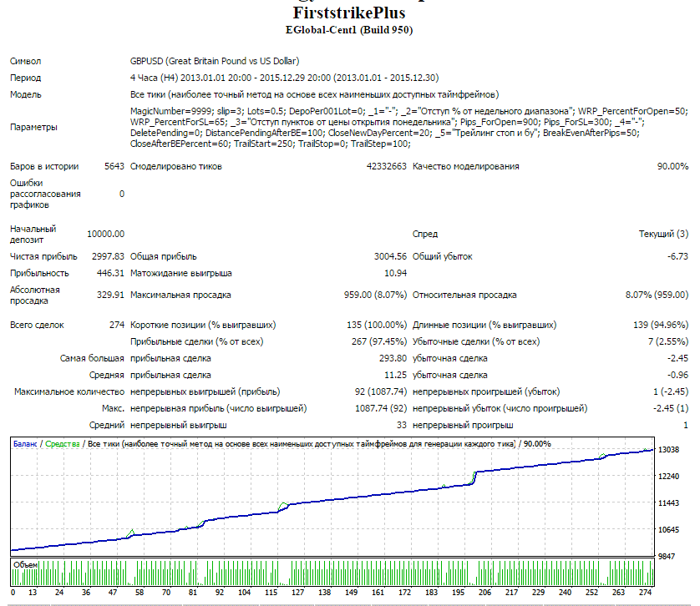Click the 4 Часа (H4) period value

pyautogui.click(x=284, y=78)
